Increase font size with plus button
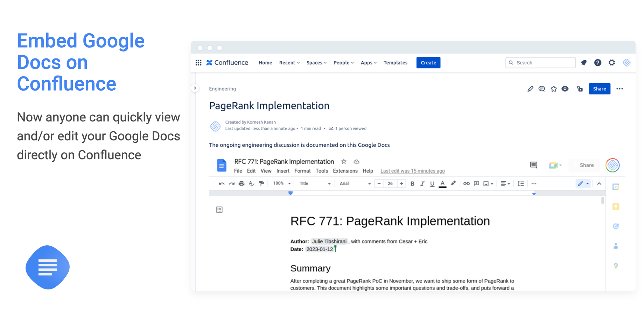The width and height of the screenshot is (644, 315). coord(401,183)
